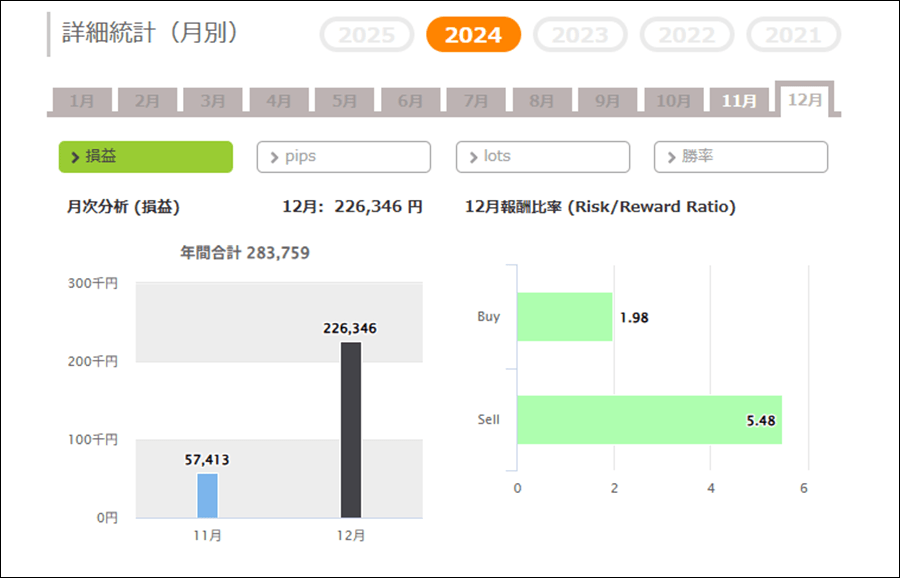
Task: Select the 2024 year button
Action: click(473, 35)
